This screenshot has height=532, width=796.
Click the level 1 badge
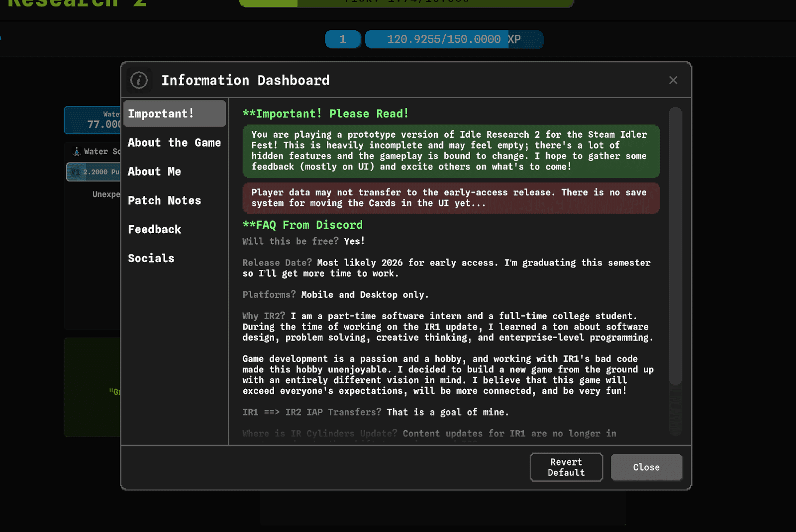343,39
